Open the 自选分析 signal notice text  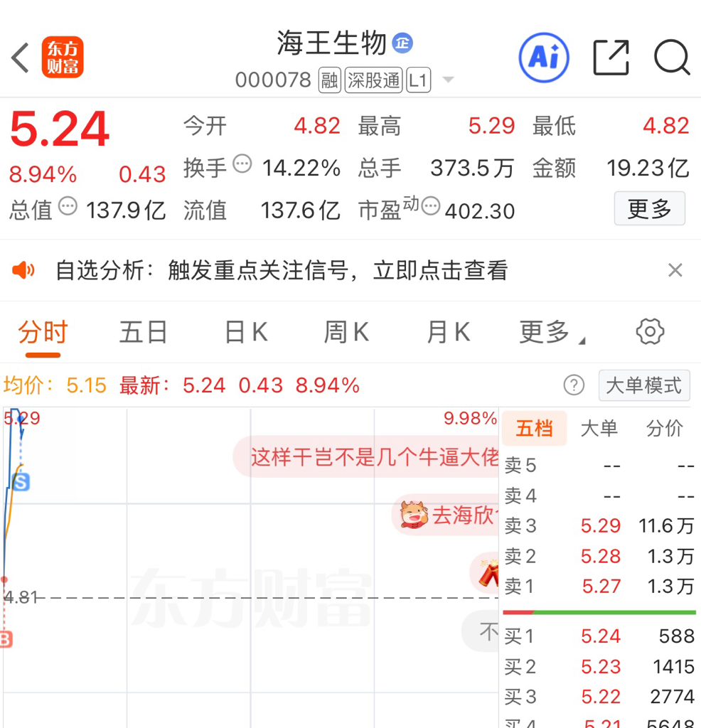pos(282,270)
